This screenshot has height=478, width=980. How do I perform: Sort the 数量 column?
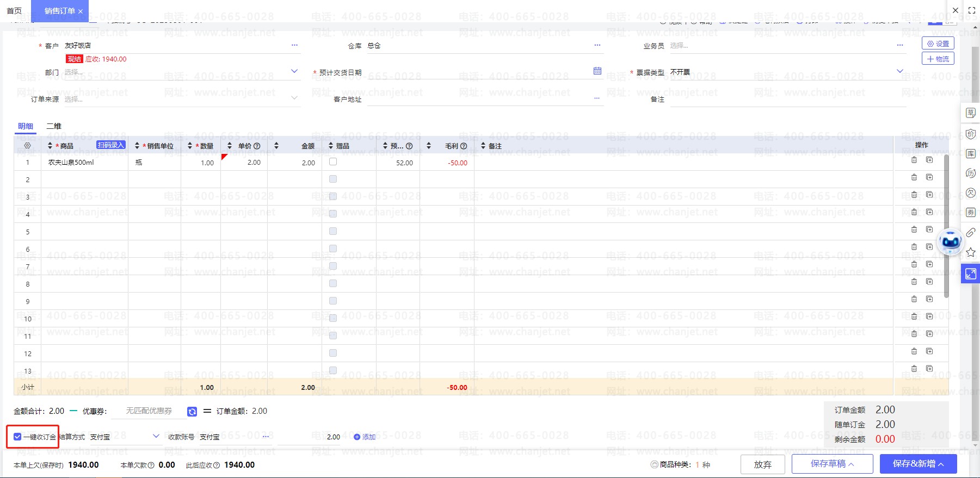click(x=190, y=146)
